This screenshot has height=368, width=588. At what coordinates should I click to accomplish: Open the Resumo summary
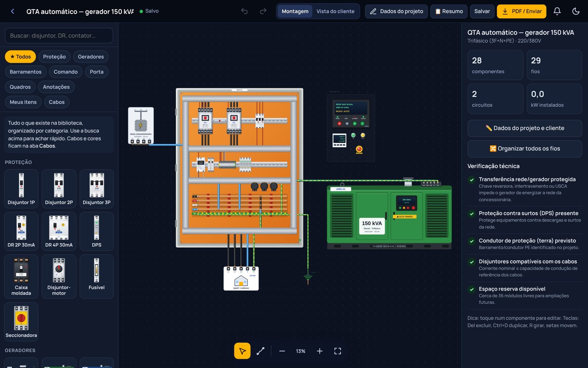(449, 11)
